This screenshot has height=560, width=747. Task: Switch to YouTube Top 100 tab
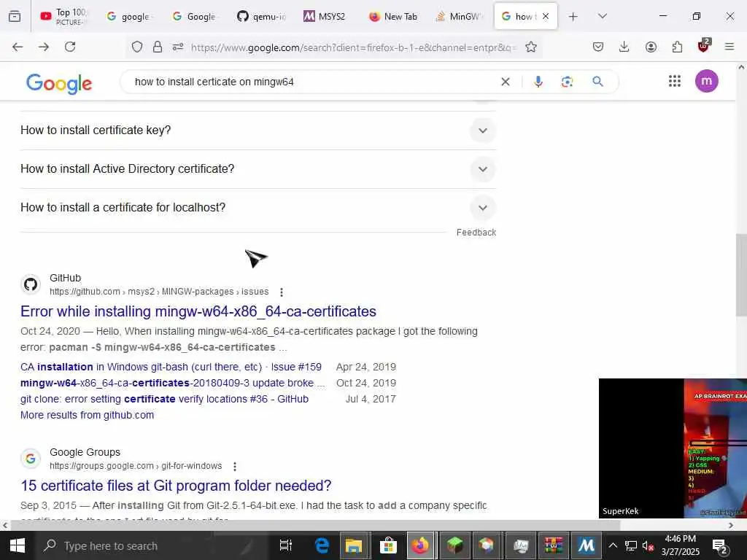point(64,16)
